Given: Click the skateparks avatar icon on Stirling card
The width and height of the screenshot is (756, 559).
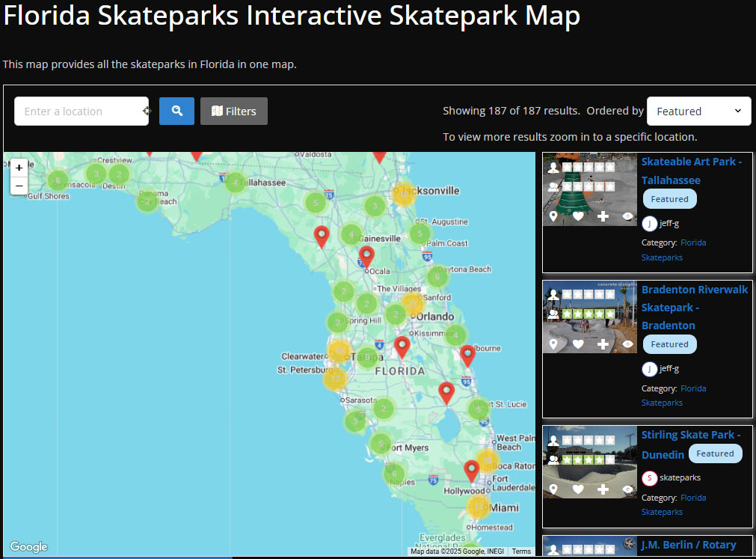Looking at the screenshot, I should (x=649, y=477).
